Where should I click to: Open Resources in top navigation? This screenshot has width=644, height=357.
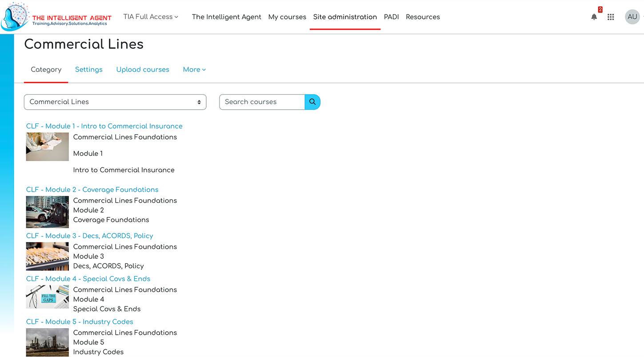(x=423, y=17)
